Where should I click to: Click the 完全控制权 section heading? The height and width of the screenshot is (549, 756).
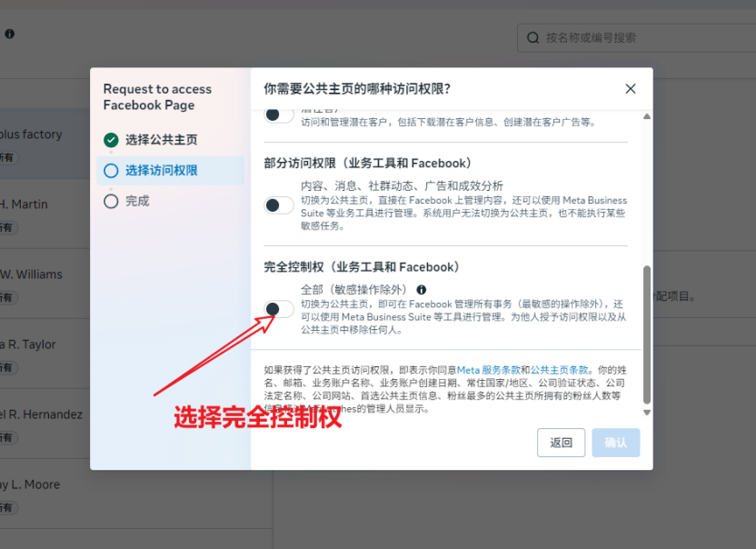point(362,267)
